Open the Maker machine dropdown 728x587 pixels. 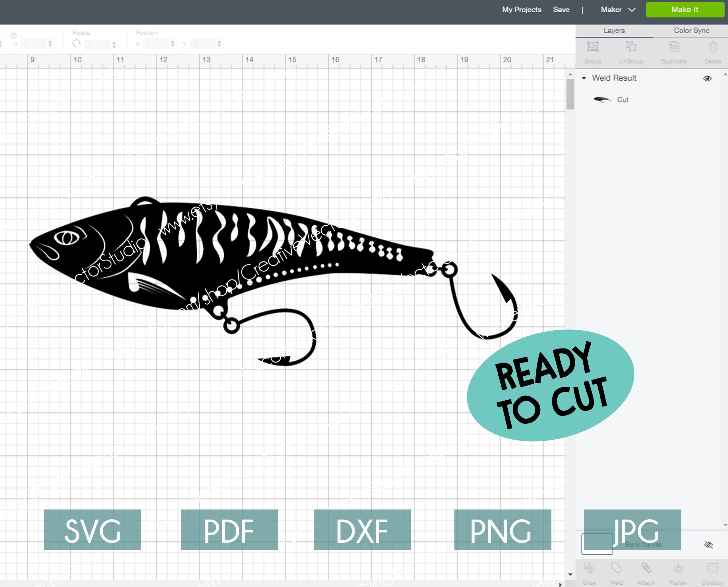coord(618,9)
